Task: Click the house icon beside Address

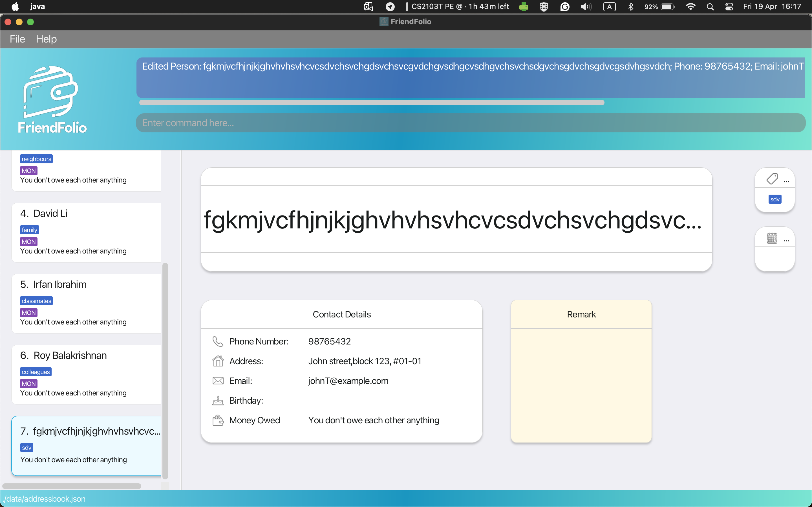Action: tap(218, 361)
